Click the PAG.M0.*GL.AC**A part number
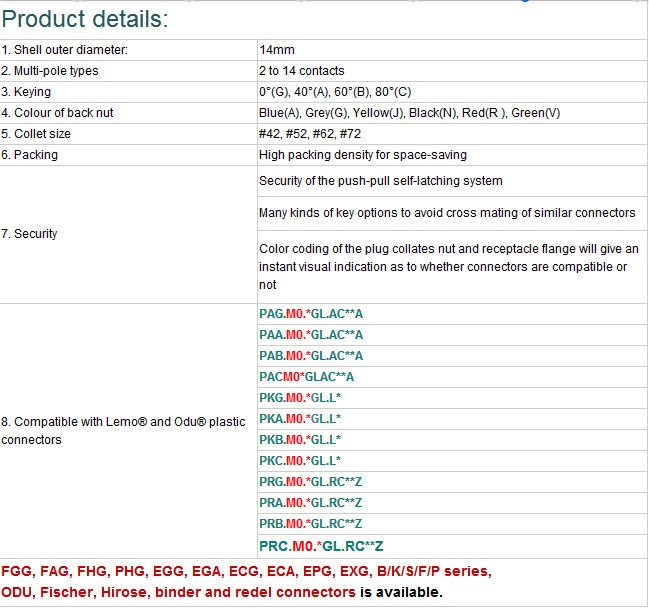Screen dimensions: 649x616 311,314
